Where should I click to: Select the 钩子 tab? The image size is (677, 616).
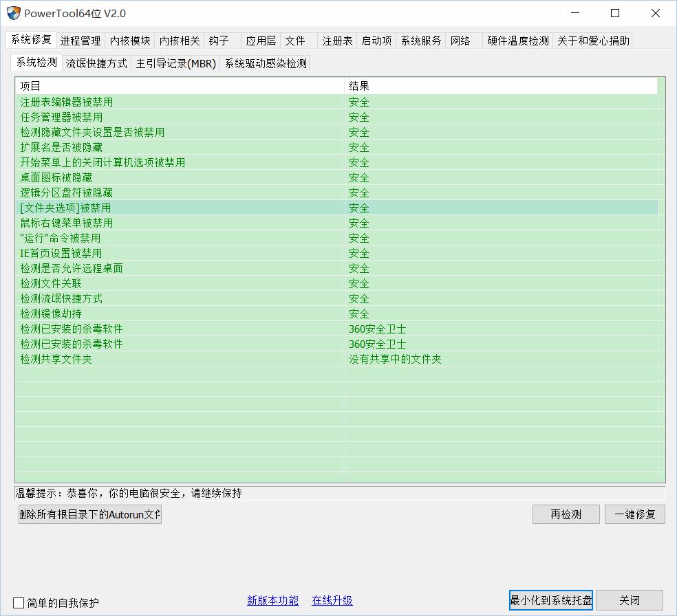219,41
